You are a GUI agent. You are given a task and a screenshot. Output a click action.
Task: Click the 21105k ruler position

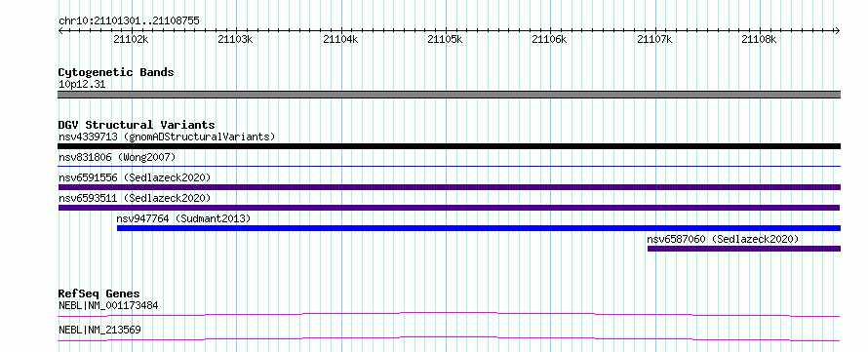coord(446,39)
